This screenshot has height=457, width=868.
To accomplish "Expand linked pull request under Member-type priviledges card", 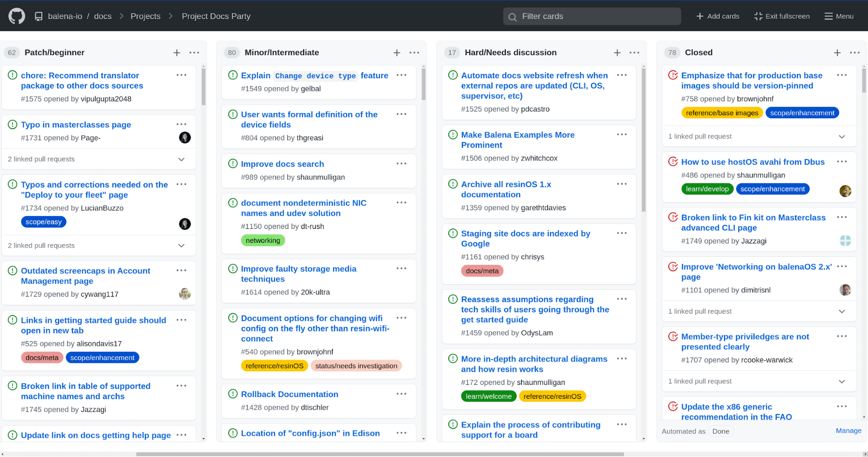I will [x=842, y=381].
